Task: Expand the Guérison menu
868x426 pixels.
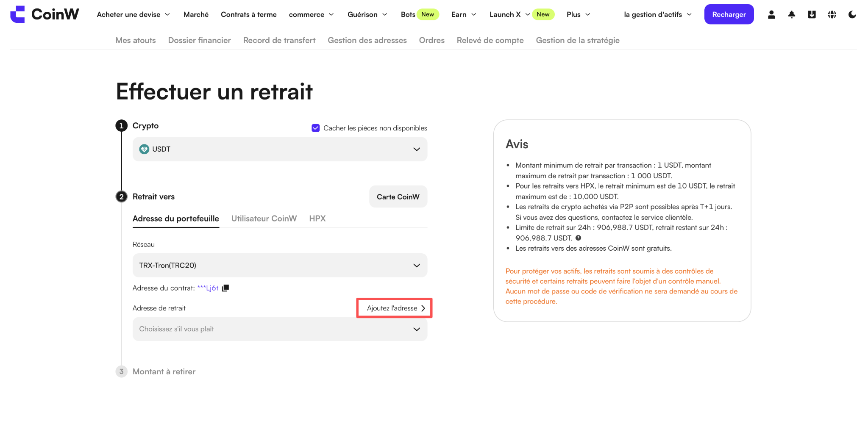Action: [367, 14]
